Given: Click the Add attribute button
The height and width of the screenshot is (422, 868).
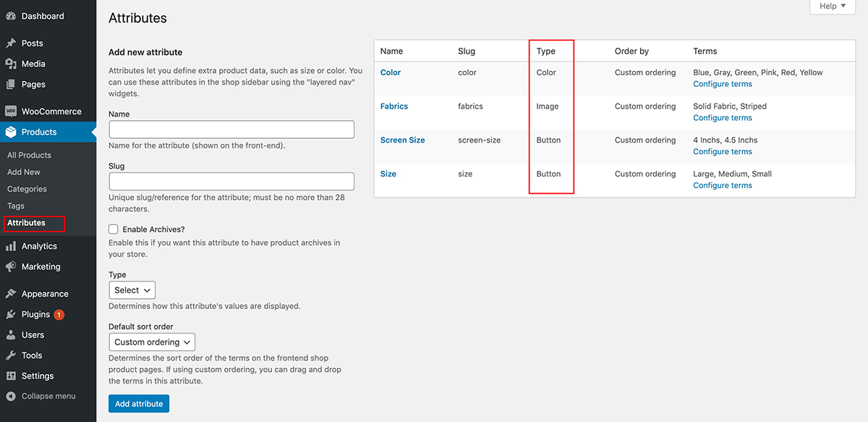Looking at the screenshot, I should (139, 403).
